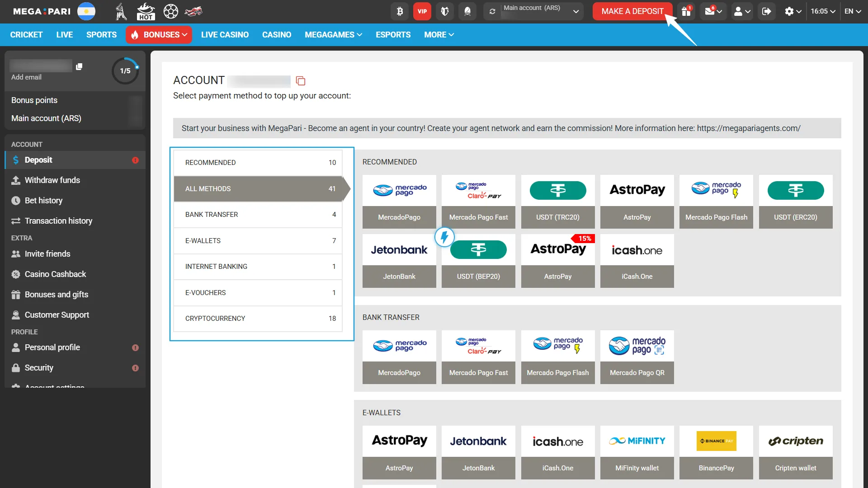The height and width of the screenshot is (488, 868).
Task: Filter by E-VOUCHERS methods
Action: pos(258,293)
